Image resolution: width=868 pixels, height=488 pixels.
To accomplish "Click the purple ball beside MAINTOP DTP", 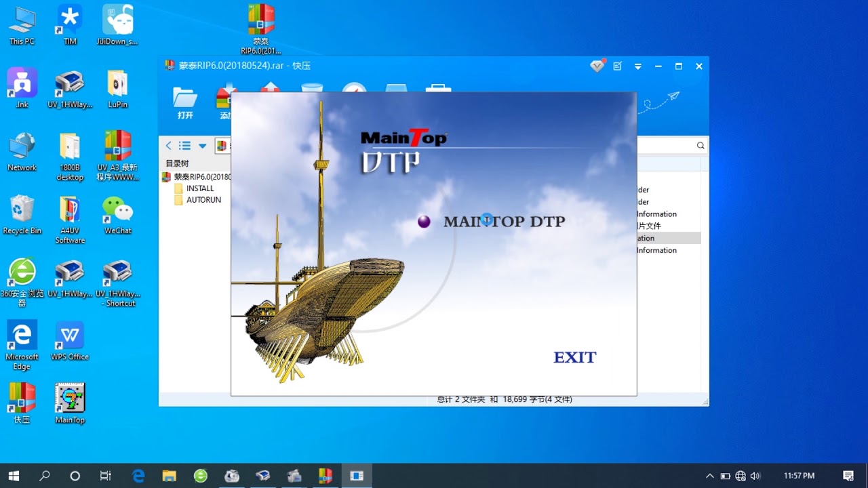I will (x=424, y=222).
